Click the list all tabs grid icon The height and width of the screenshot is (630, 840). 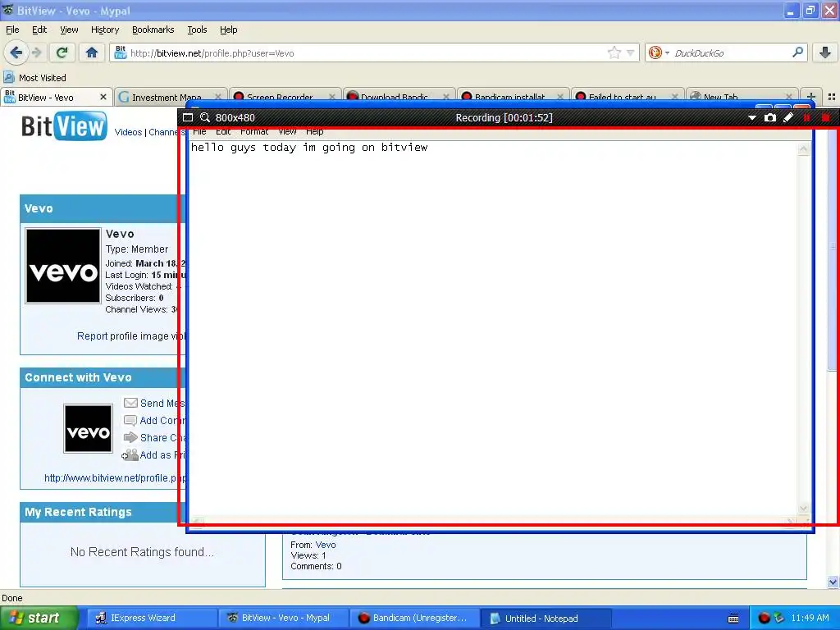tap(832, 97)
